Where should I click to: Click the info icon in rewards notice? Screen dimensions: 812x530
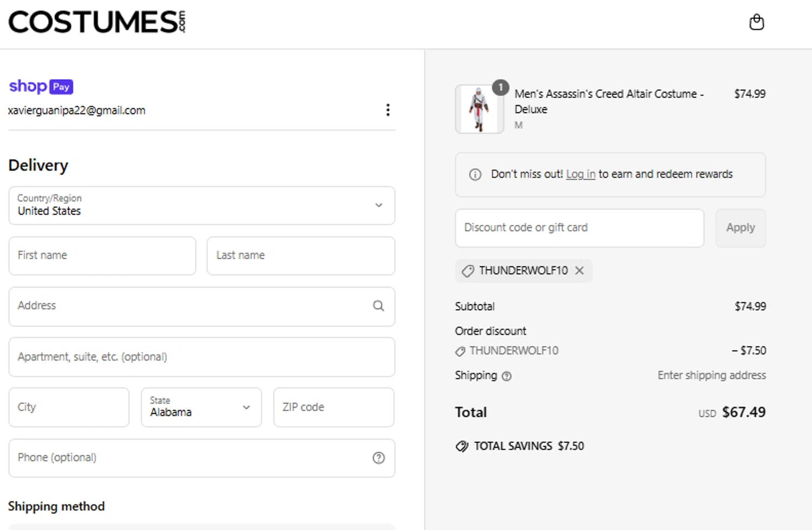475,174
